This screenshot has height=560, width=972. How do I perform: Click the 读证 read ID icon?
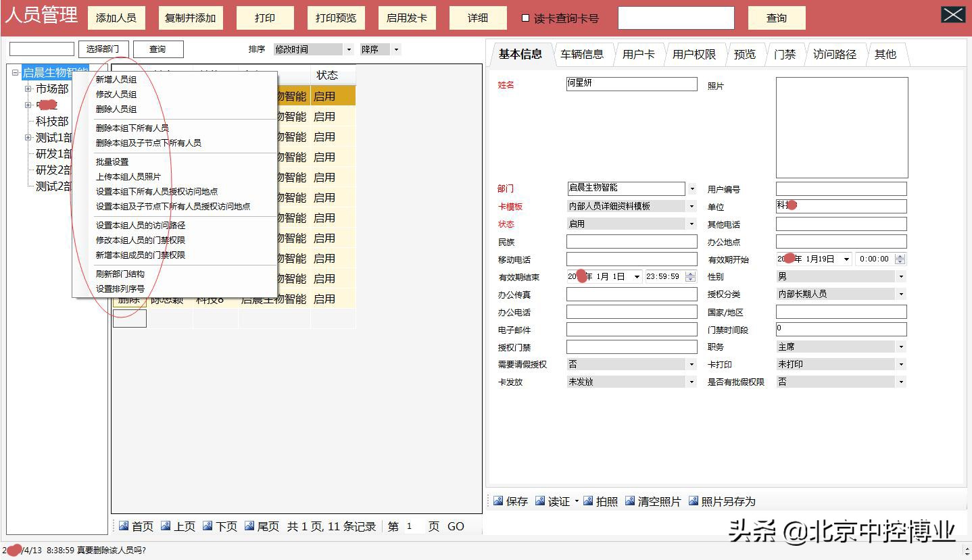[540, 501]
